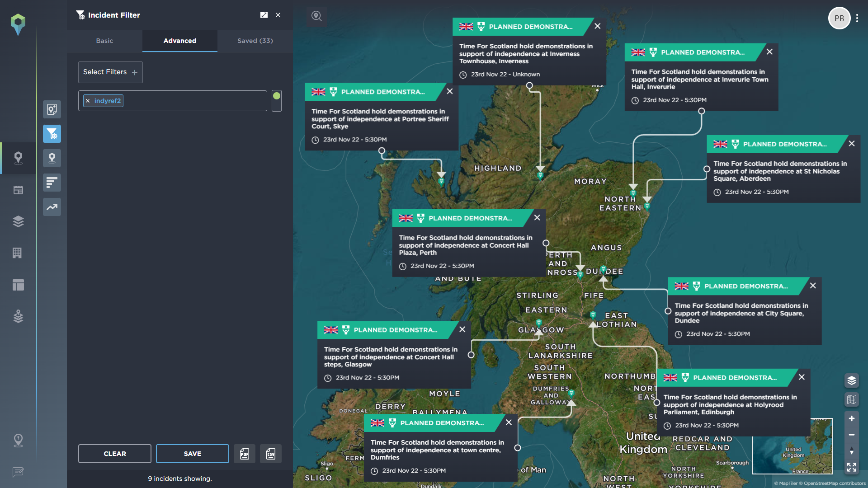Select the map search tool icon
Screen dimensions: 868x488
(52, 109)
